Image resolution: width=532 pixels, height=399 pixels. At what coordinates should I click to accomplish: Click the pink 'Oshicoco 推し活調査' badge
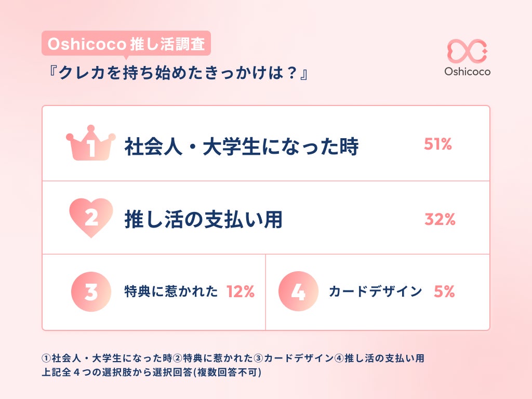click(x=126, y=44)
